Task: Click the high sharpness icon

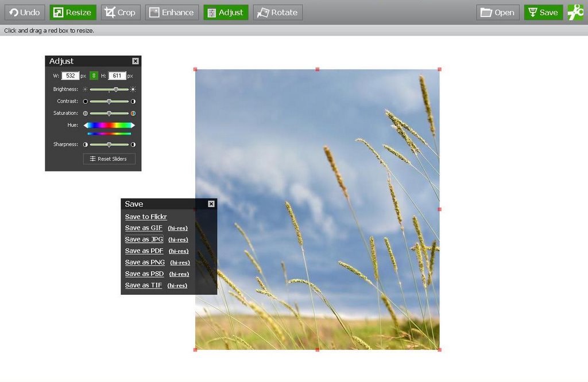Action: (x=133, y=145)
